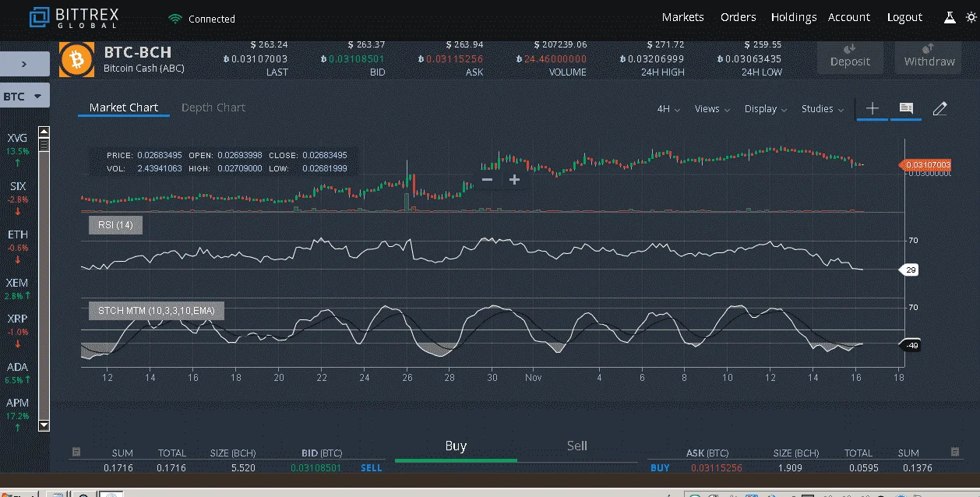This screenshot has width=980, height=497.
Task: Select the pencil drawing tool
Action: pos(940,108)
